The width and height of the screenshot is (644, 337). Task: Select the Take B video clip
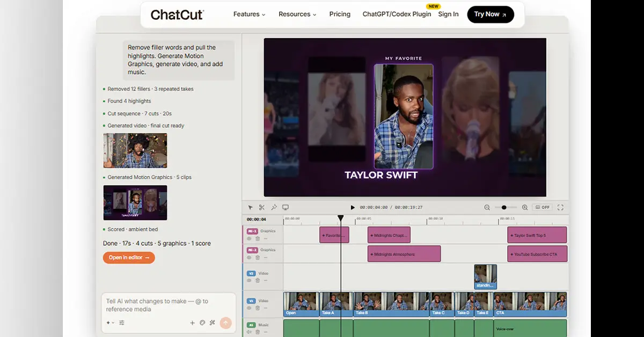(x=391, y=304)
